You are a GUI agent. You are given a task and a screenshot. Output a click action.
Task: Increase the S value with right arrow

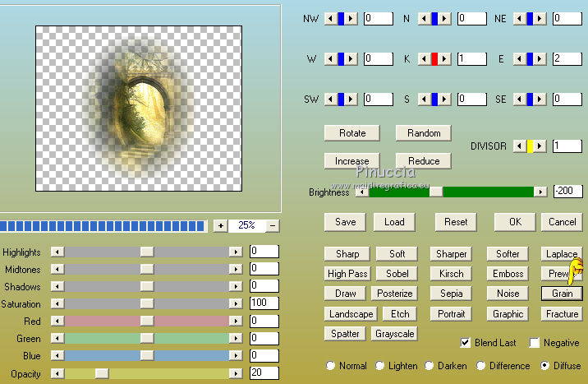pos(444,99)
